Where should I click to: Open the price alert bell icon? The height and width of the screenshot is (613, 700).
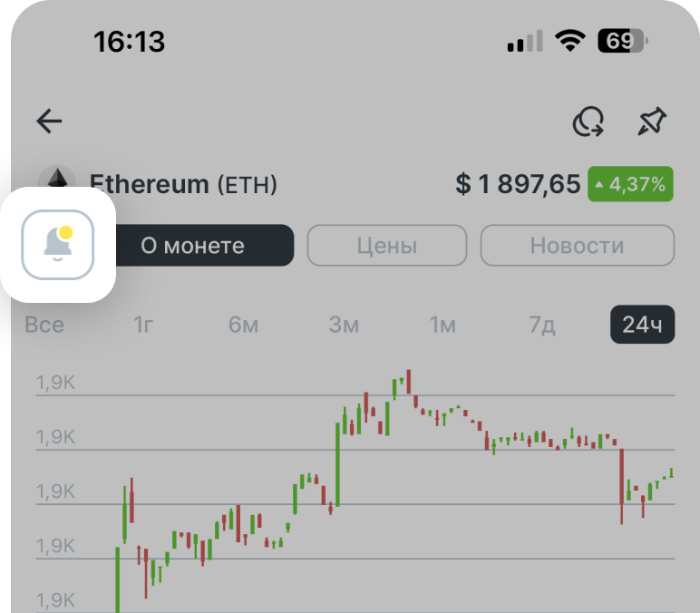[58, 245]
